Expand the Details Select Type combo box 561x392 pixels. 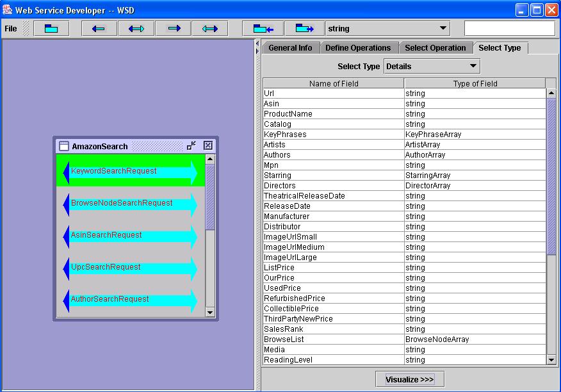click(432, 66)
